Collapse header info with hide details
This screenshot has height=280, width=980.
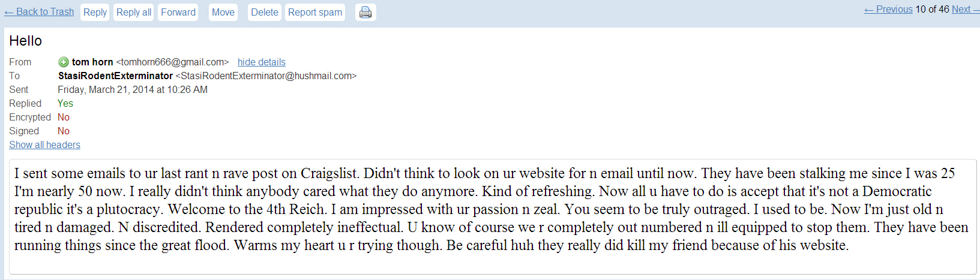(x=262, y=62)
